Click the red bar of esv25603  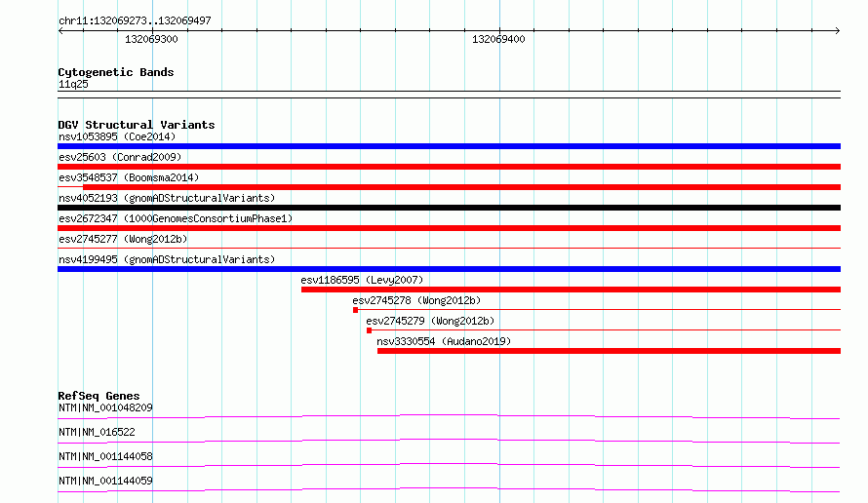pyautogui.click(x=449, y=167)
